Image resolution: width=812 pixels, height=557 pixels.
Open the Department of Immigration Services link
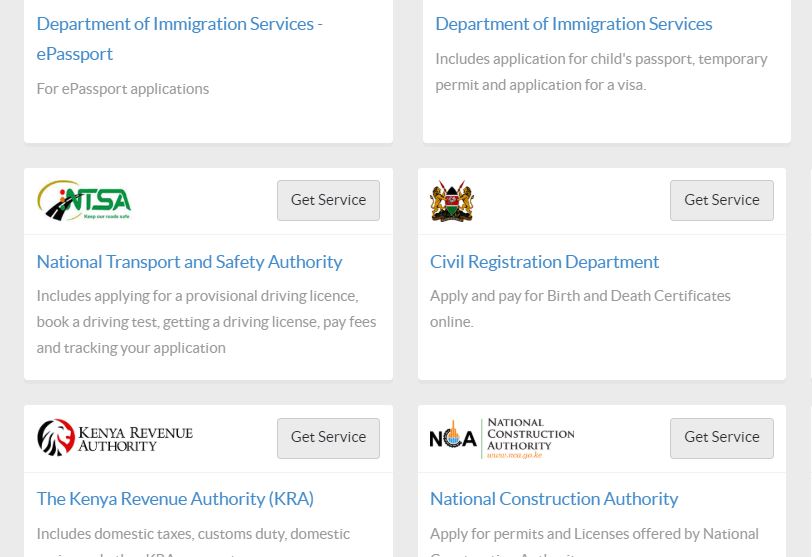[x=574, y=24]
